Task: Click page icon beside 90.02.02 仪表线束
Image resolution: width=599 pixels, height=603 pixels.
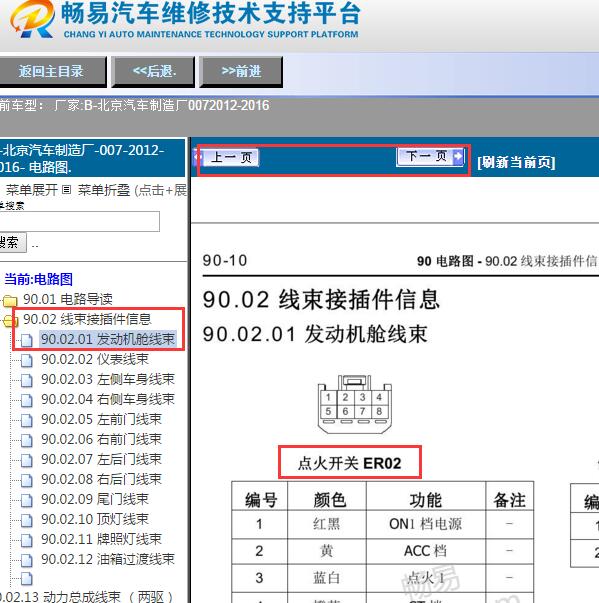Action: (x=27, y=360)
